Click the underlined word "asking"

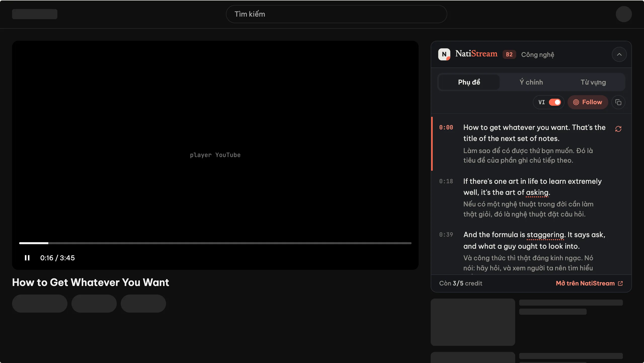pyautogui.click(x=537, y=193)
